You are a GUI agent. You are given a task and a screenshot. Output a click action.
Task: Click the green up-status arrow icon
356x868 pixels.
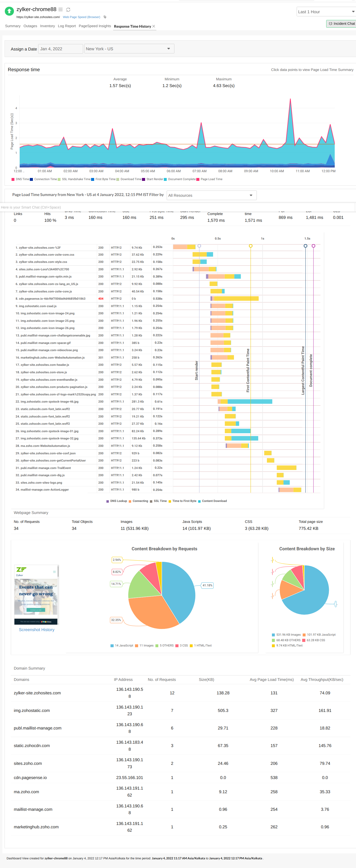9,11
